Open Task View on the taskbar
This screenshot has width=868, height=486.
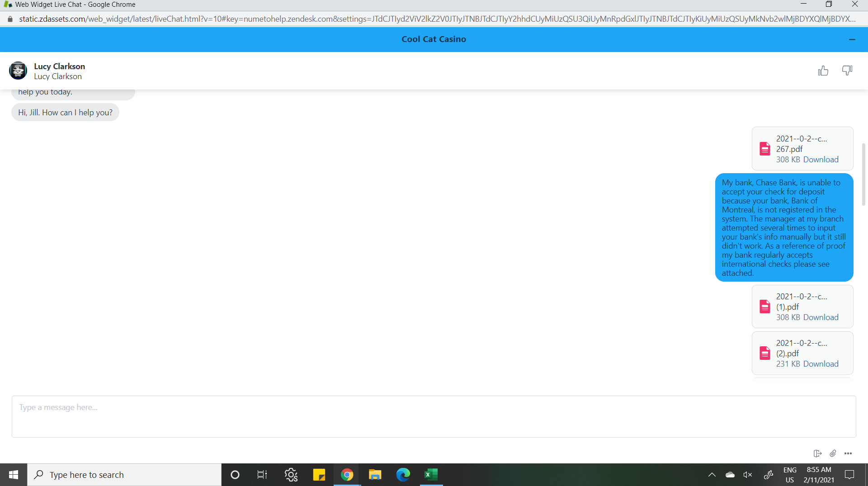(x=262, y=475)
